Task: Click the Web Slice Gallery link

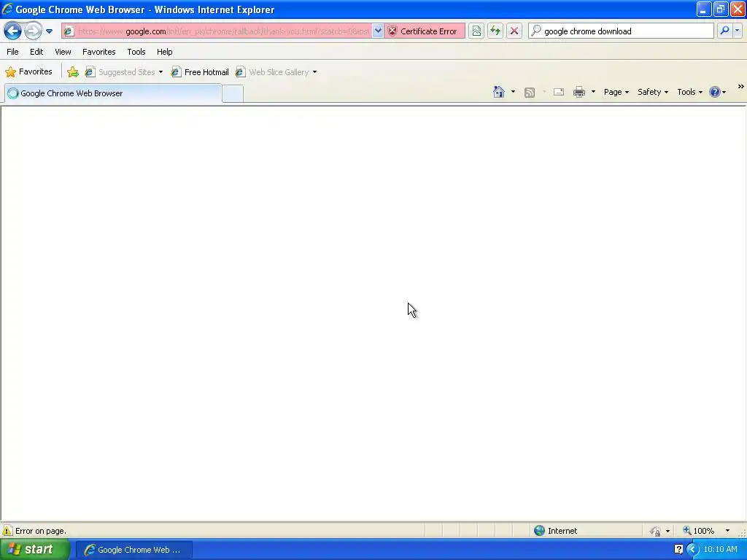Action: (273, 72)
